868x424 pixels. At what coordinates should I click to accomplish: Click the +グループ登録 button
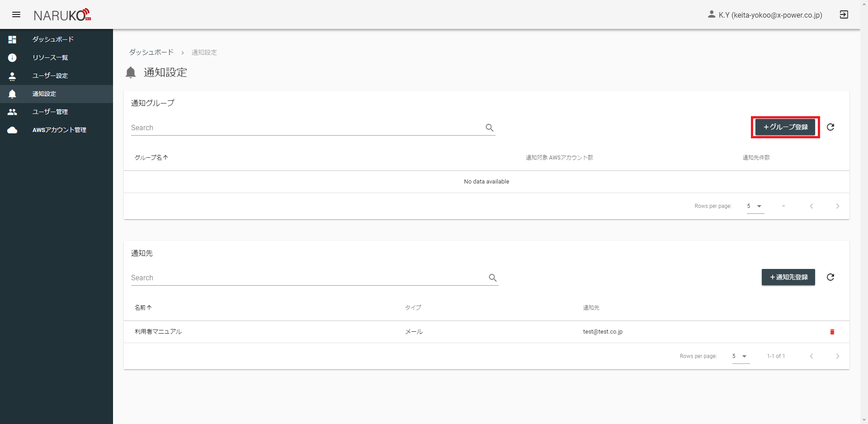(785, 127)
